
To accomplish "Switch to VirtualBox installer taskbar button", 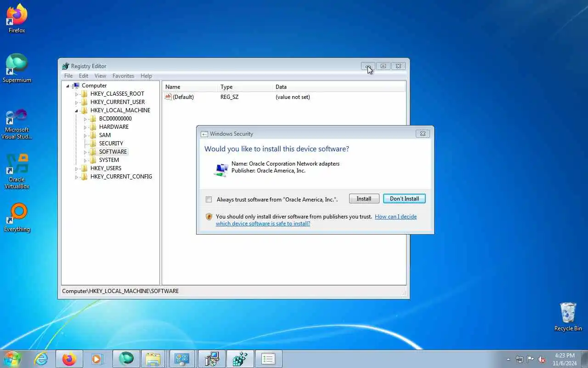I will [x=211, y=359].
